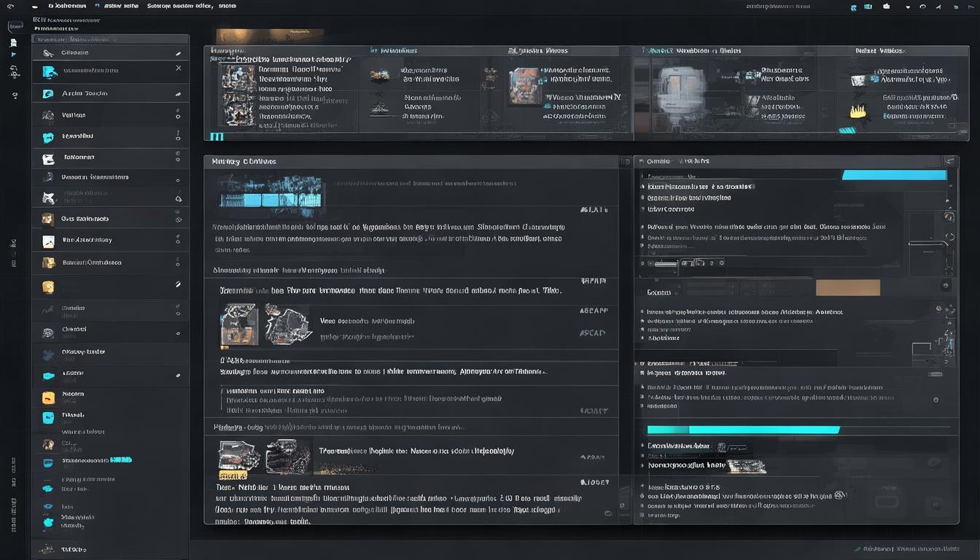
Task: Click the white envelope icon in top toolbar
Action: [x=887, y=7]
